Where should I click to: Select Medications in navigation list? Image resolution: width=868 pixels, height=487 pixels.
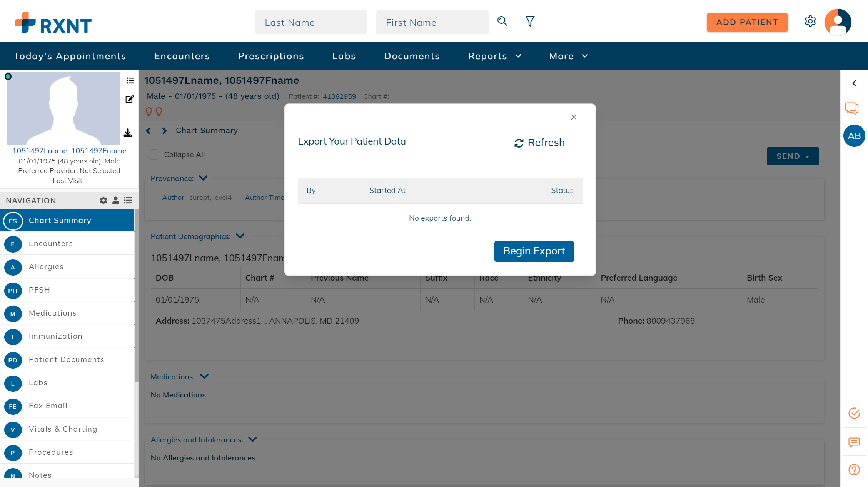(x=53, y=313)
